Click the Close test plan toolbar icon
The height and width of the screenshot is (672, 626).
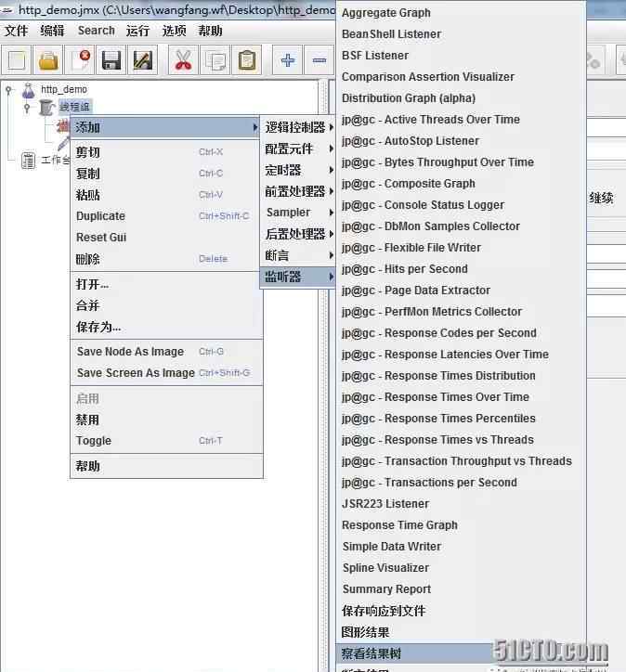pyautogui.click(x=80, y=60)
